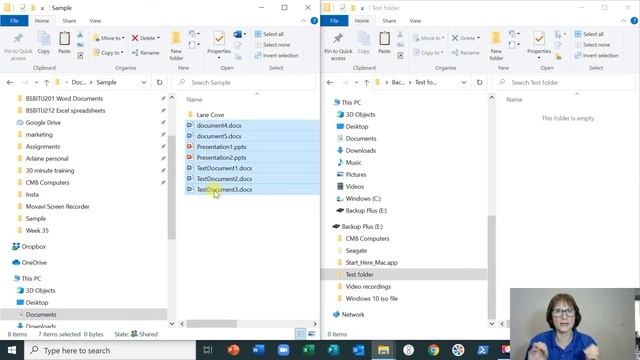
Task: Click Delete in Sample window ribbon
Action: (x=146, y=38)
